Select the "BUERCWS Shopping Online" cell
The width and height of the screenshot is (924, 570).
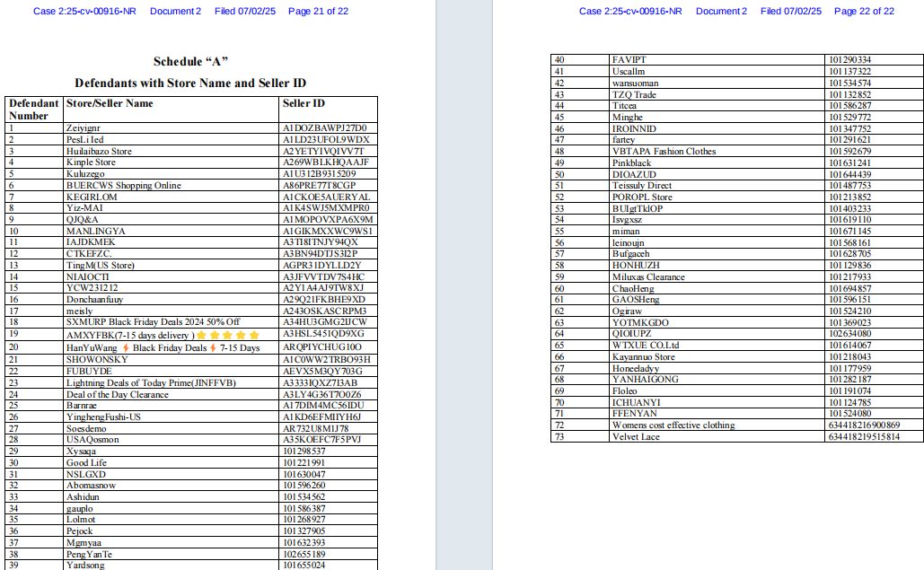[x=123, y=186]
